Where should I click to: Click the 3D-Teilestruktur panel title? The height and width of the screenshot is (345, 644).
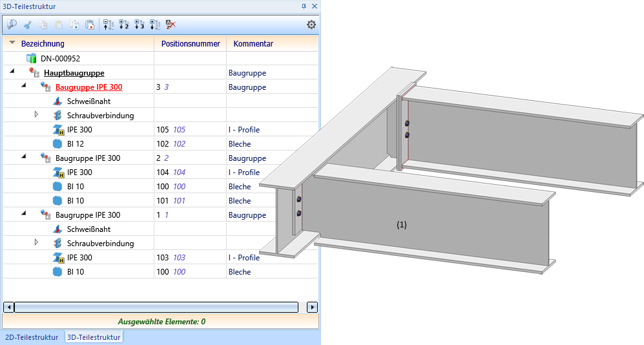pyautogui.click(x=29, y=6)
